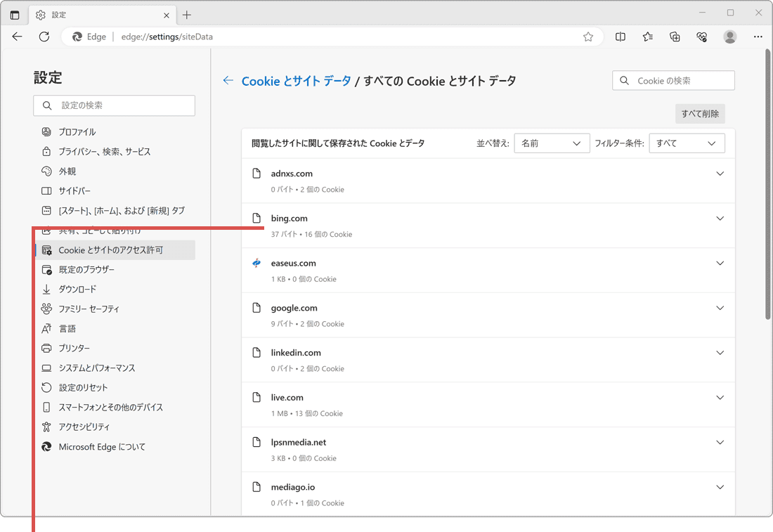Open the 並べ替え sort dropdown

click(x=552, y=143)
